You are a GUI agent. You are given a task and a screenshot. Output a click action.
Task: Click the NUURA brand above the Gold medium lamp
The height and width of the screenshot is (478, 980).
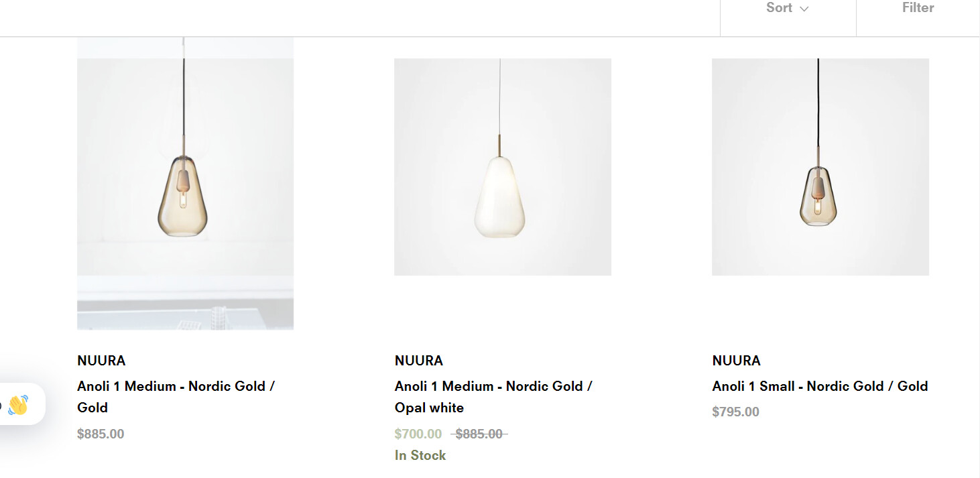101,361
